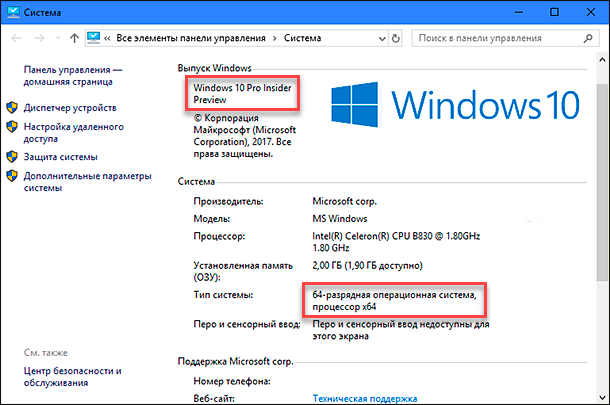Viewport: 610px width, 405px height.
Task: Click the double-chevron at address bar start
Action: point(107,38)
